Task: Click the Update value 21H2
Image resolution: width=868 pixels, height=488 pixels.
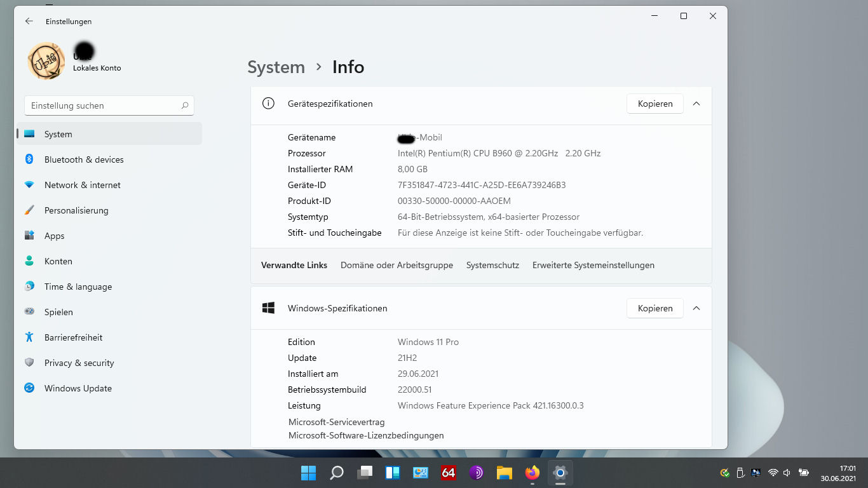Action: 407,358
